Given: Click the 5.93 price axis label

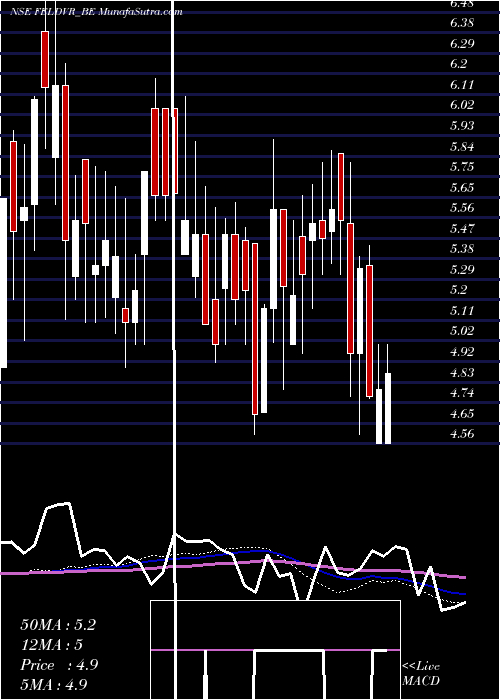Looking at the screenshot, I should click(462, 126).
